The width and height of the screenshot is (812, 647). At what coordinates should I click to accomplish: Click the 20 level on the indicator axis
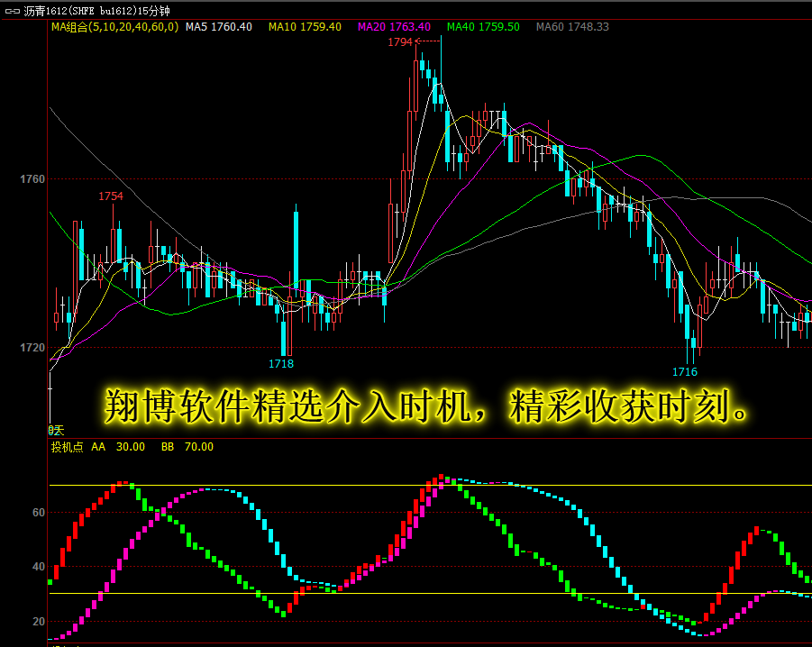coord(39,621)
